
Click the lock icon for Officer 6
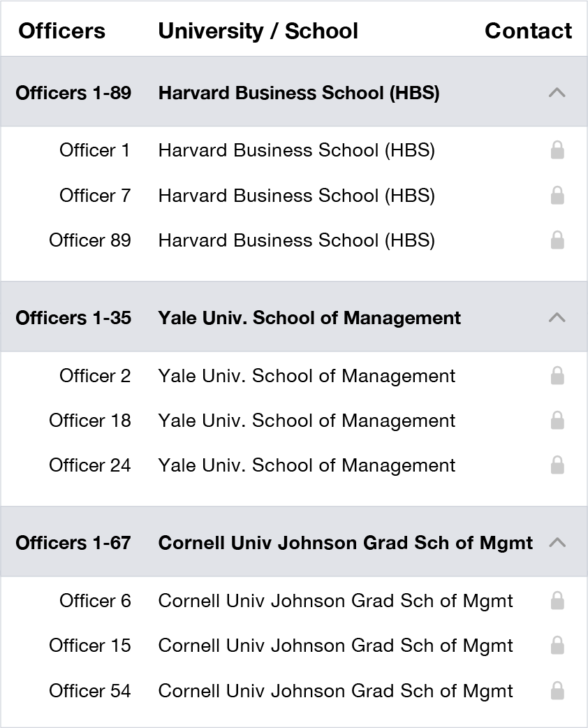pos(557,600)
